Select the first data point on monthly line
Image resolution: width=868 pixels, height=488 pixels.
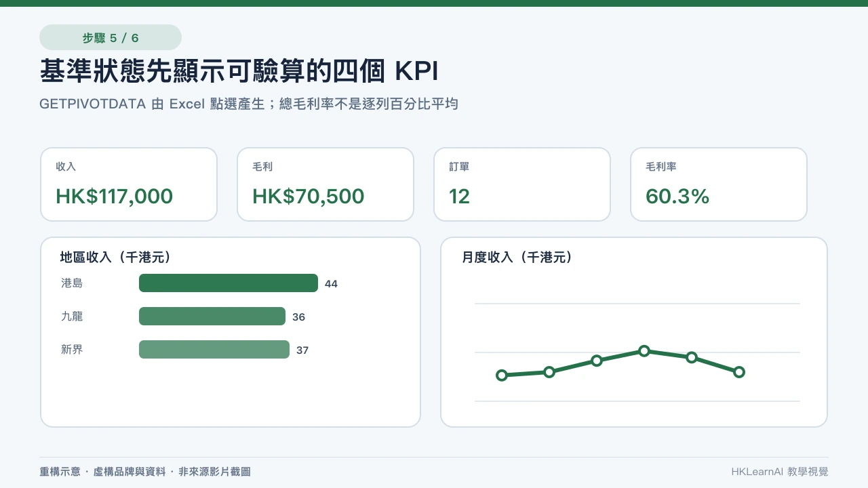502,375
